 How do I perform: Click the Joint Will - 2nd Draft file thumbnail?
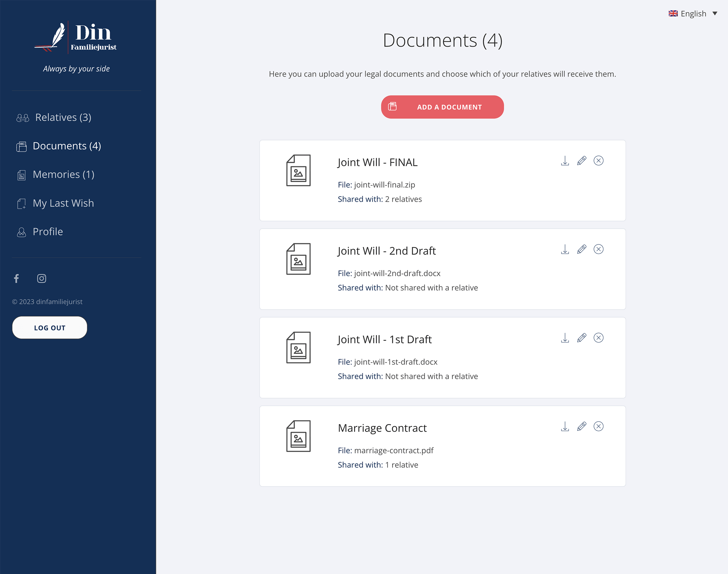pos(298,259)
